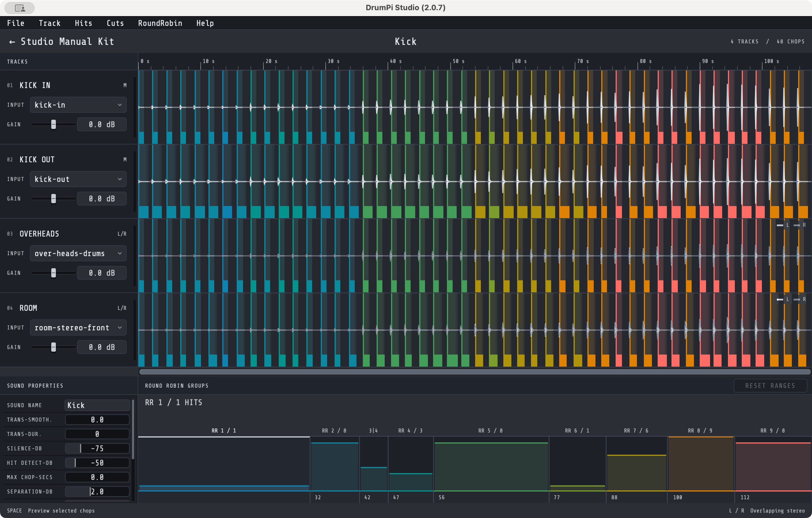Toggle the M mode on KICK OUT track
This screenshot has height=518, width=812.
[x=125, y=159]
